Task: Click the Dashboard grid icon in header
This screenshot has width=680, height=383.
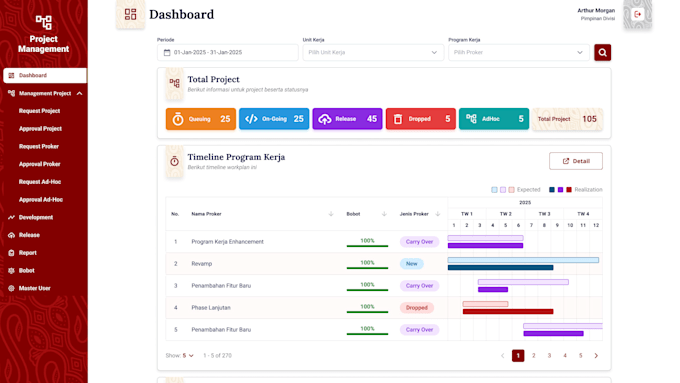Action: click(131, 14)
